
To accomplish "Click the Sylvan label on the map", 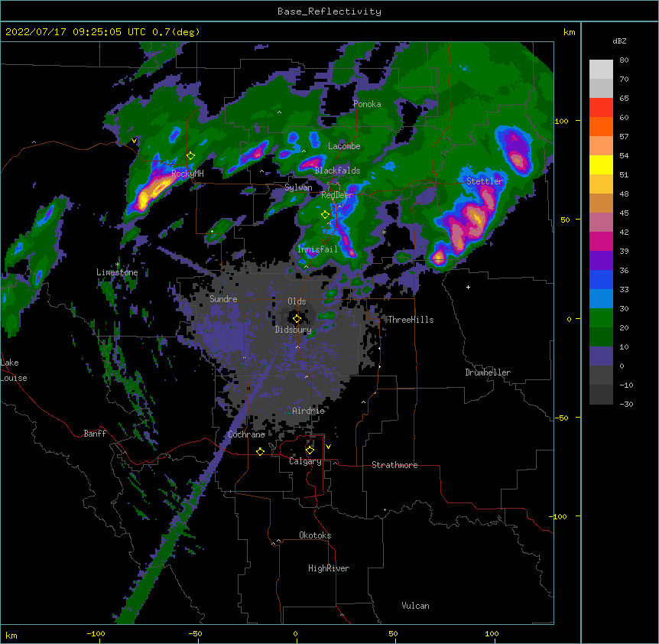I will (x=298, y=187).
